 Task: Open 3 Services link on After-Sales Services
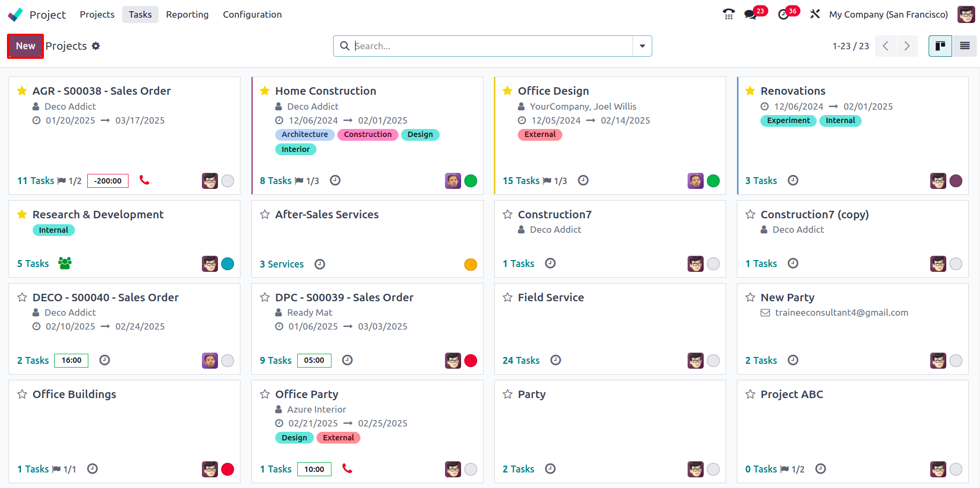pos(282,264)
